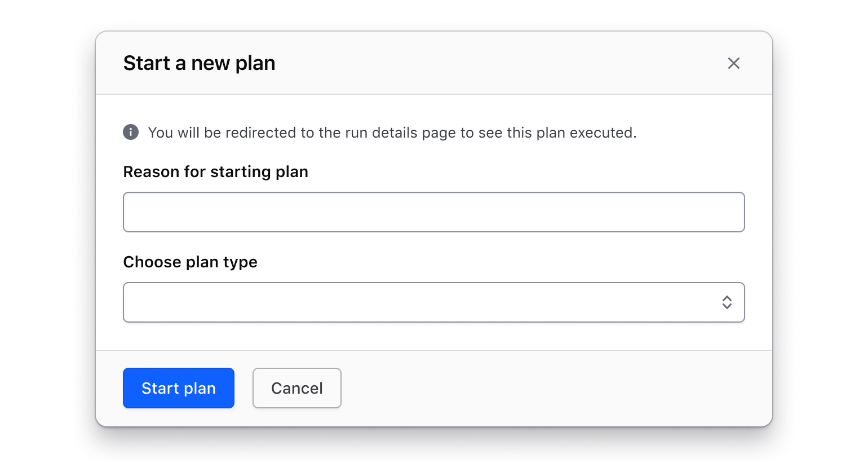Focus the Reason for starting plan field
The image size is (868, 467).
click(433, 212)
